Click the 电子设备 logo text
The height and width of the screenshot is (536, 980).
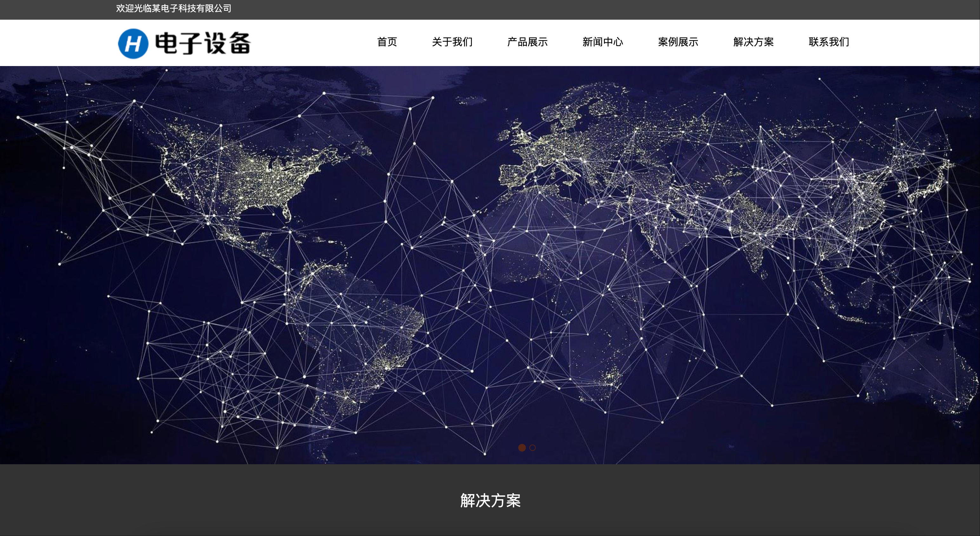203,43
